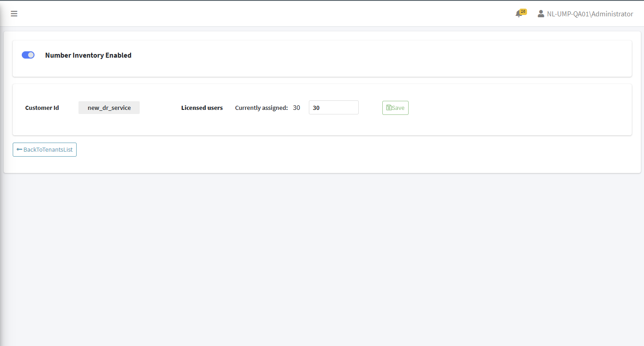The height and width of the screenshot is (346, 644).
Task: Click the user avatar icon
Action: click(541, 14)
